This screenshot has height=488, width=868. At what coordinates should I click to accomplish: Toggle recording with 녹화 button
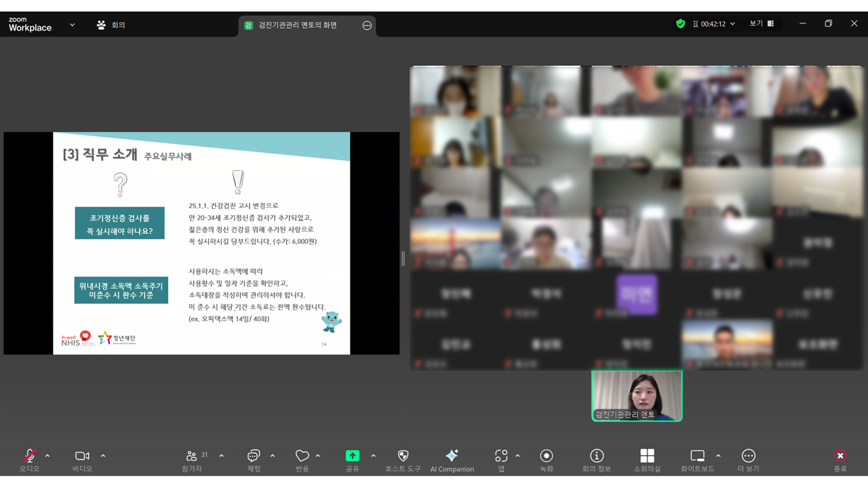(546, 456)
